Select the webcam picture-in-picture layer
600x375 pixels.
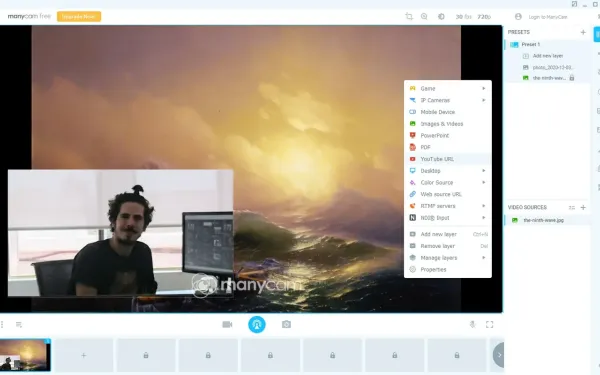tap(120, 233)
